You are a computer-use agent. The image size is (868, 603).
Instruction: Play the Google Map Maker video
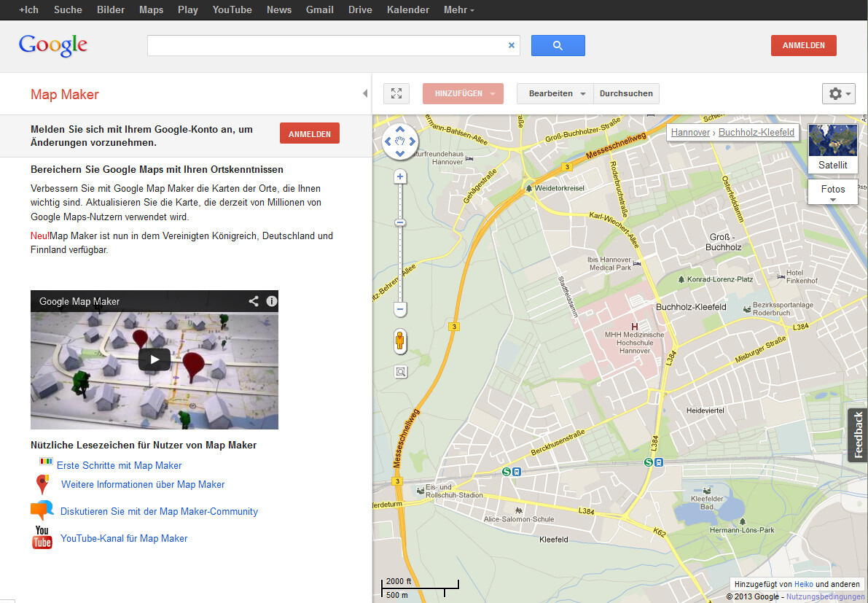[x=155, y=359]
